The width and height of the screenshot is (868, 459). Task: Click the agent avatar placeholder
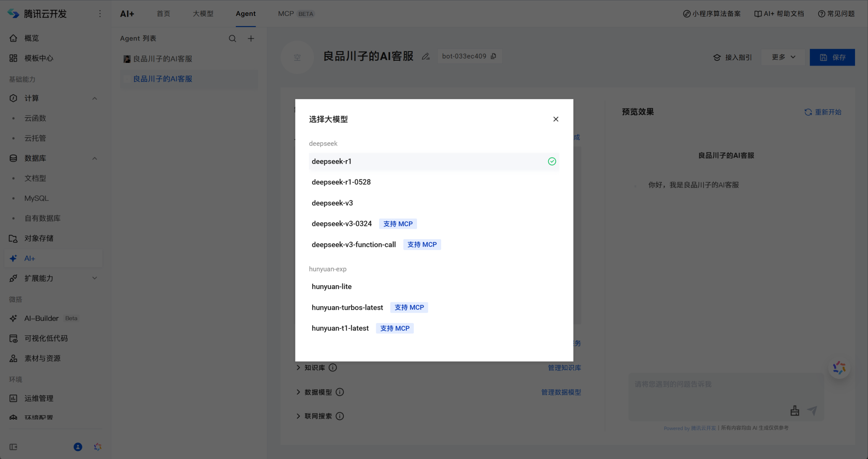(297, 57)
